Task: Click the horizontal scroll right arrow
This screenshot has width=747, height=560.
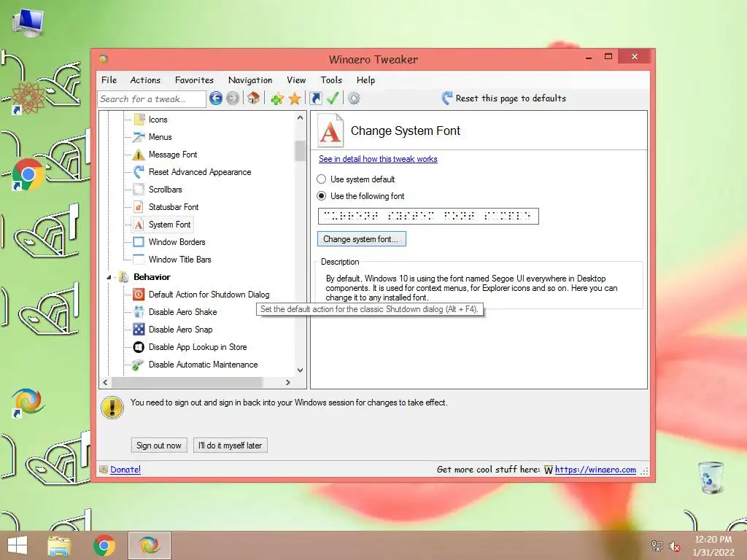Action: click(287, 382)
